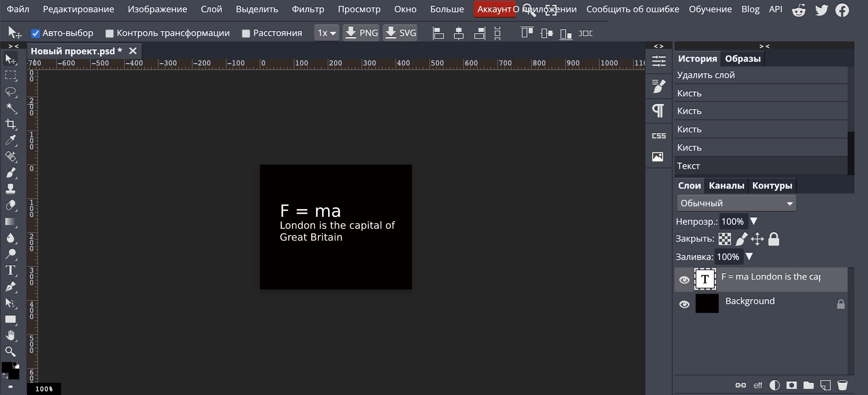Select the Crop tool
The width and height of the screenshot is (868, 395).
[11, 124]
